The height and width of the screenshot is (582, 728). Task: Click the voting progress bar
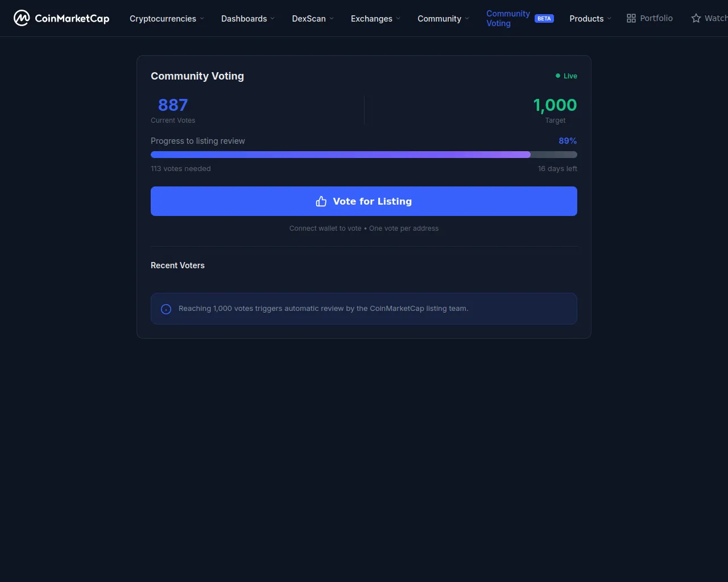tap(364, 155)
